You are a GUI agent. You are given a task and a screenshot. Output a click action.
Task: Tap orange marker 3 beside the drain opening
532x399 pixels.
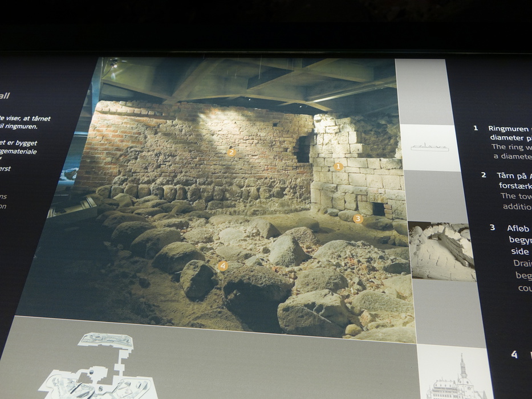[358, 218]
